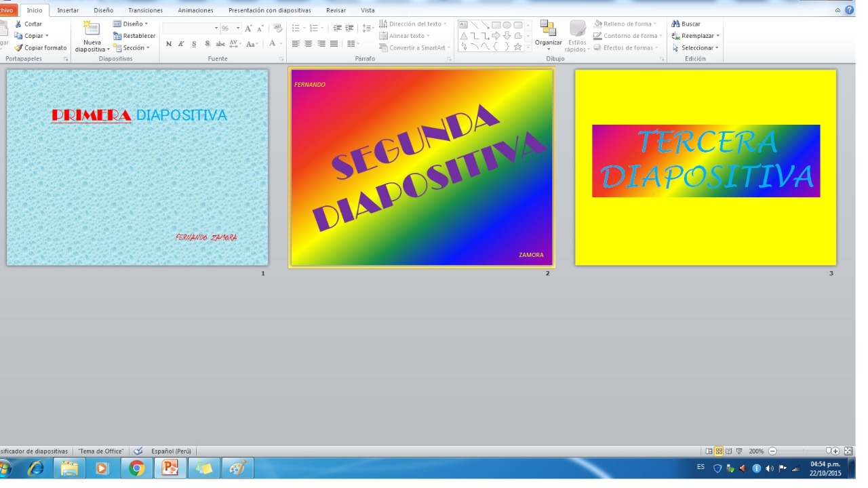Select slide 3 TERCERA DIAPOSITIVA thumbnail
868x488 pixels.
pyautogui.click(x=706, y=167)
